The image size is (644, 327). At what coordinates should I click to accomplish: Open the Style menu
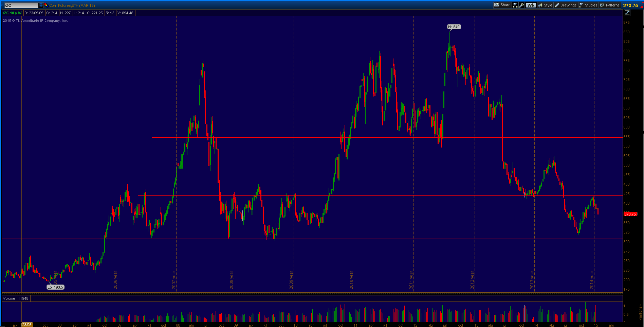click(545, 5)
